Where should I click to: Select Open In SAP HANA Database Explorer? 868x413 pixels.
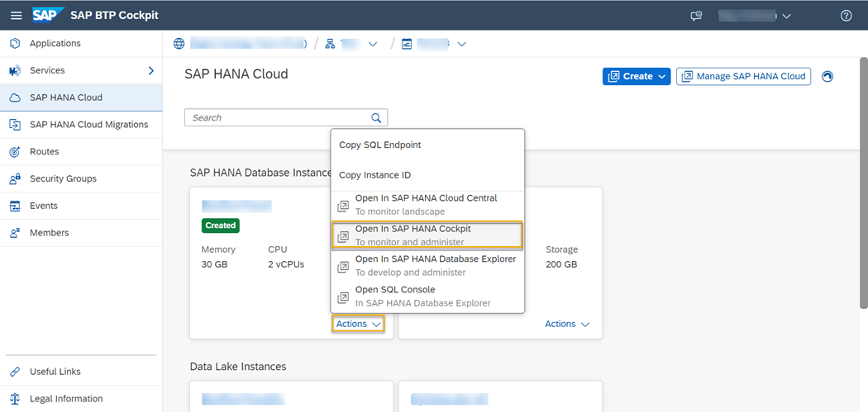[x=428, y=266]
